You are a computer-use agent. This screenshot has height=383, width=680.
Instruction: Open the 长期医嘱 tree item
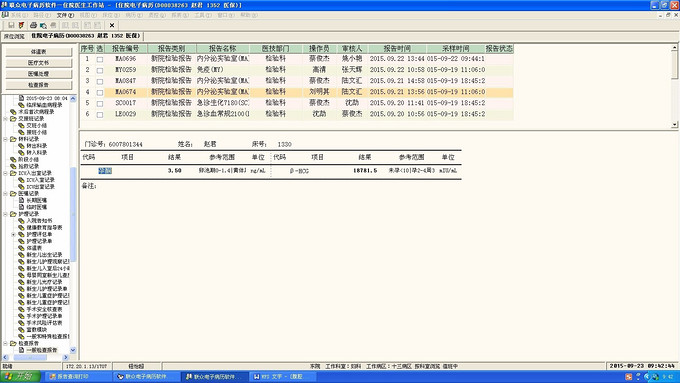click(37, 200)
